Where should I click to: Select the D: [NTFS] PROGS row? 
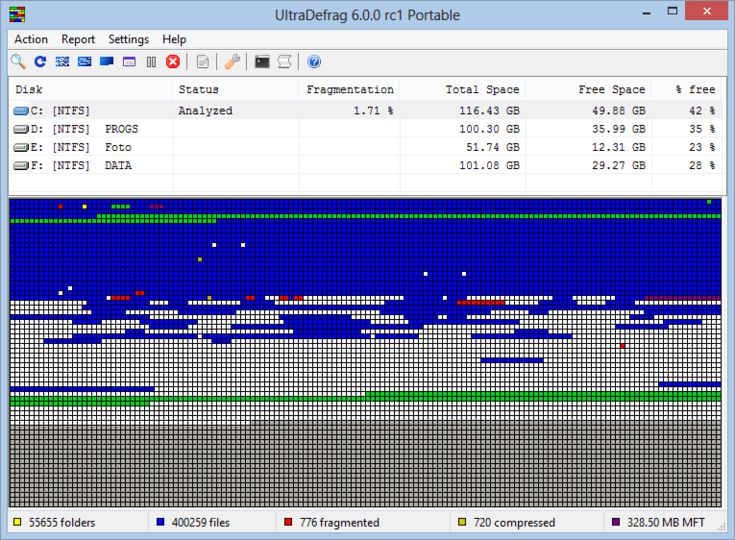pyautogui.click(x=366, y=129)
